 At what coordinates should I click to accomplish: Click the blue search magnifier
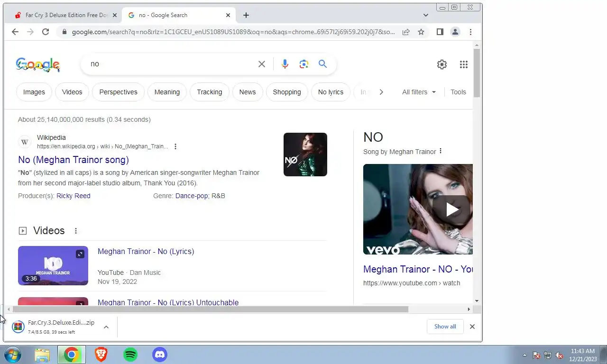[x=323, y=64]
